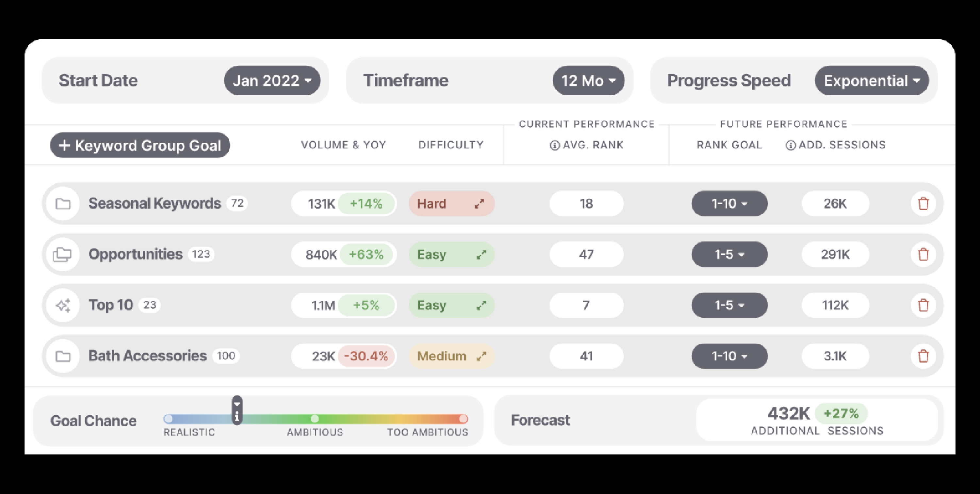Expand Rank Goal for Seasonal Keywords
The image size is (980, 494).
click(x=730, y=203)
